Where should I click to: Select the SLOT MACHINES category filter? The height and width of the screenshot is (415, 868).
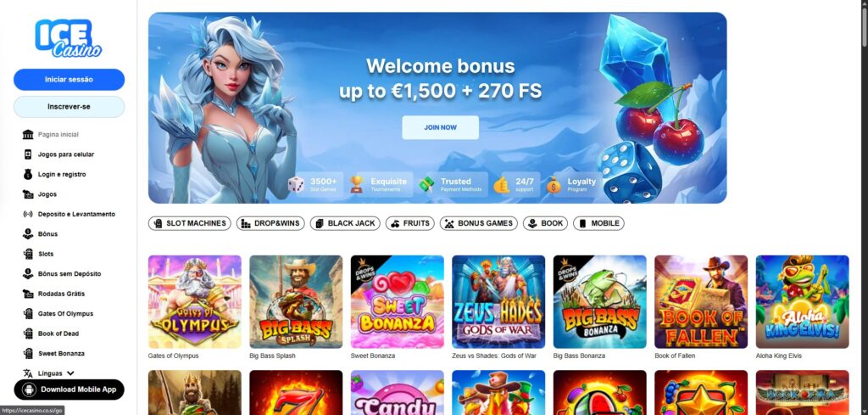pyautogui.click(x=189, y=223)
